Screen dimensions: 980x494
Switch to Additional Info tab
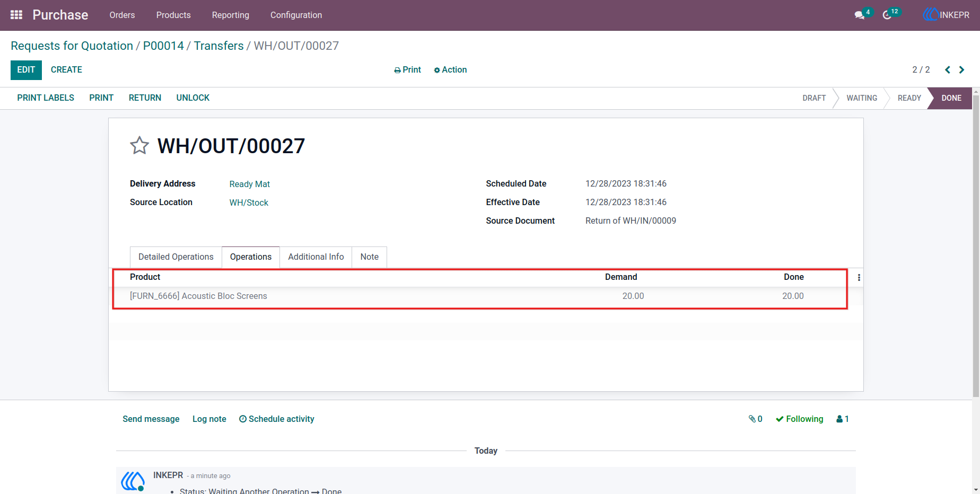click(316, 257)
